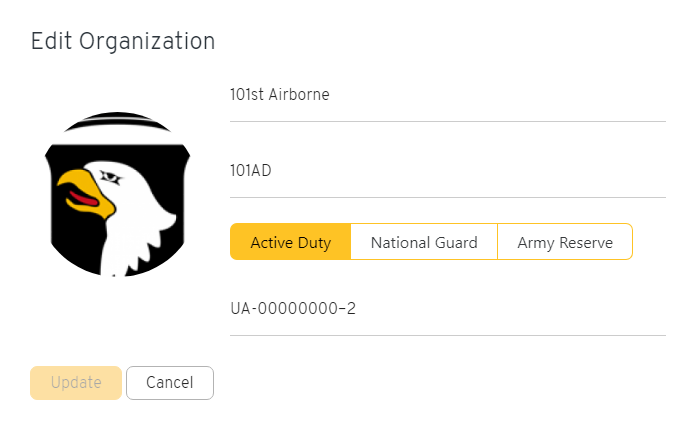Click the eagle's eye in the insignia

coord(110,177)
